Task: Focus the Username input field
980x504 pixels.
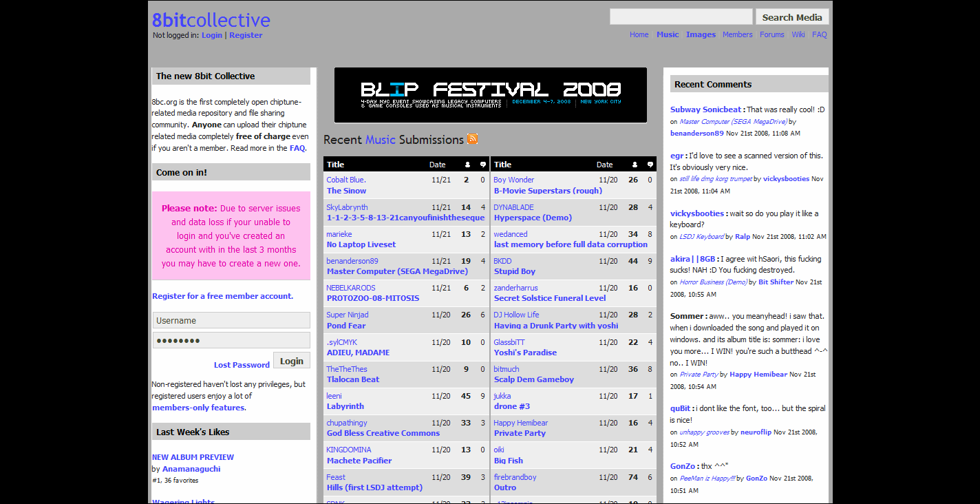Action: click(x=231, y=320)
